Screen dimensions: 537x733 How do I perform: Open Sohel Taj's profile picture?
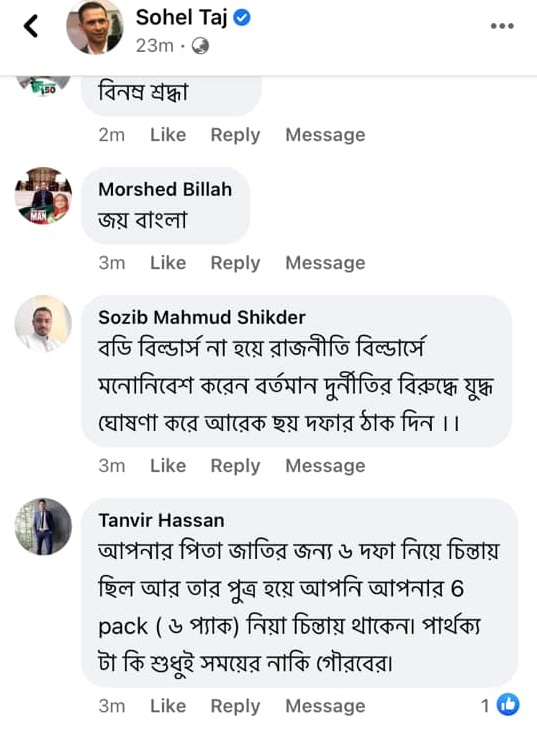pos(95,28)
